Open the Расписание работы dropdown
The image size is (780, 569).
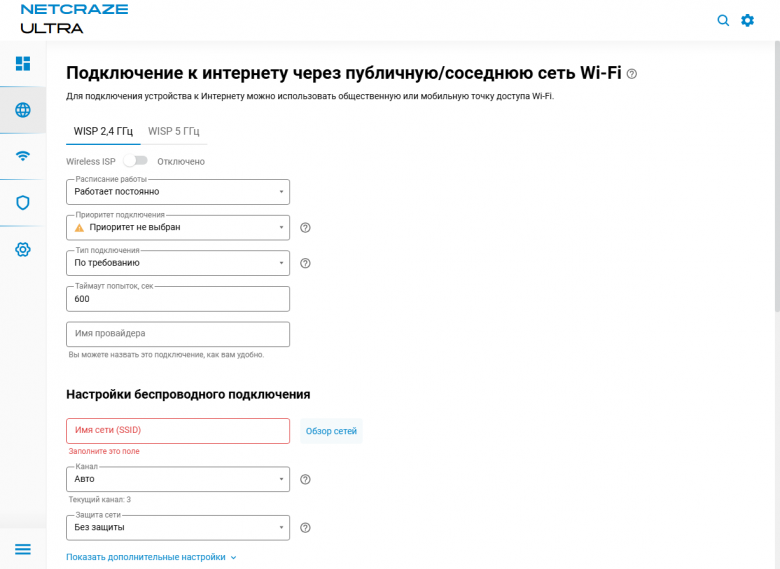pyautogui.click(x=178, y=192)
